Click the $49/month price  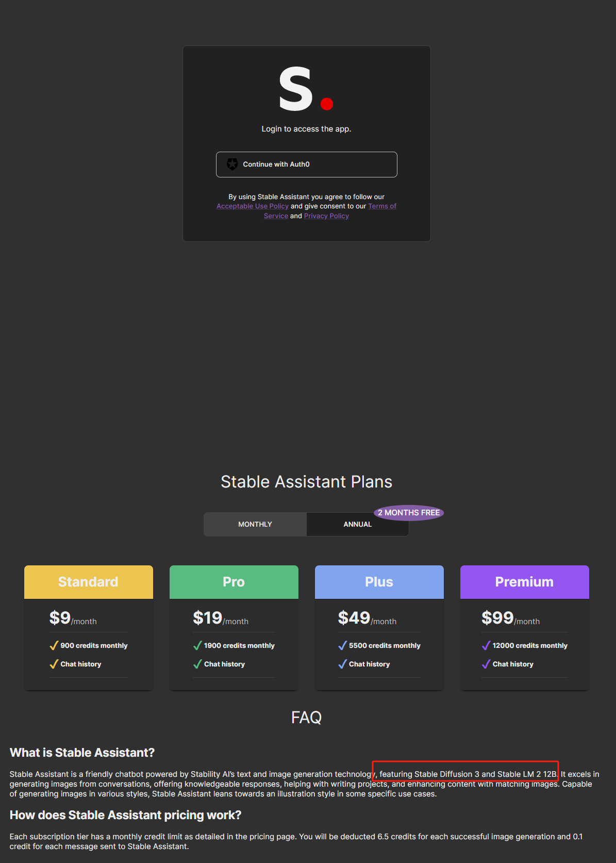367,618
